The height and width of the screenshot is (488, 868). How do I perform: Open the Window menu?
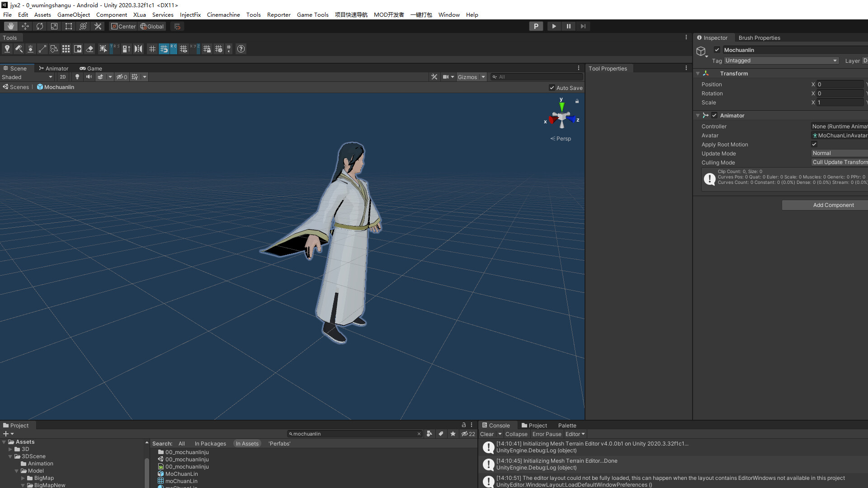tap(448, 14)
